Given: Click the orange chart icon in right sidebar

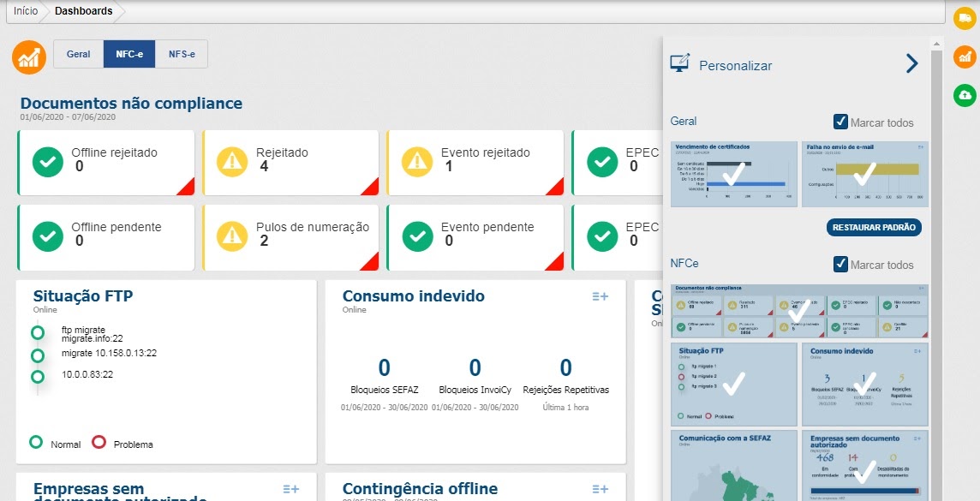Looking at the screenshot, I should (x=965, y=57).
